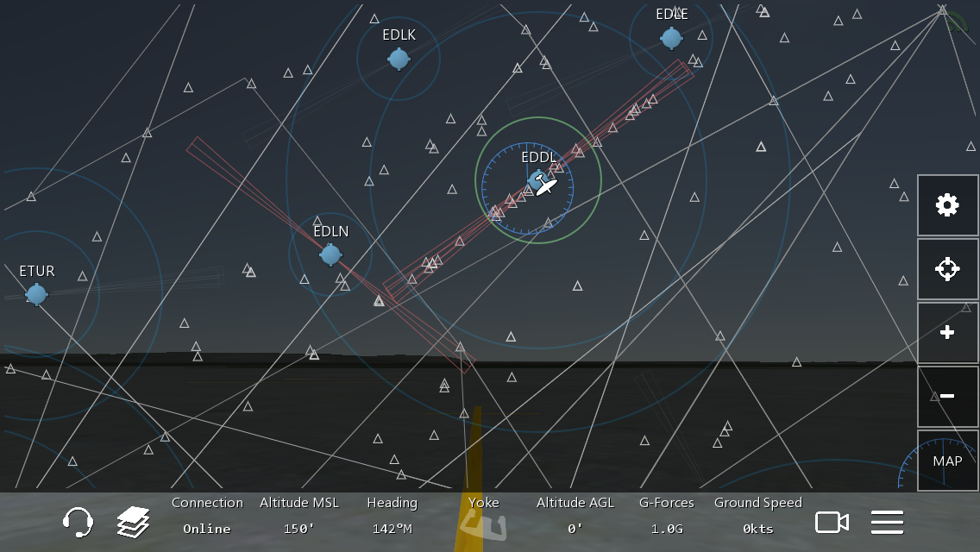Select the EDLN airport marker
980x552 pixels.
click(330, 255)
